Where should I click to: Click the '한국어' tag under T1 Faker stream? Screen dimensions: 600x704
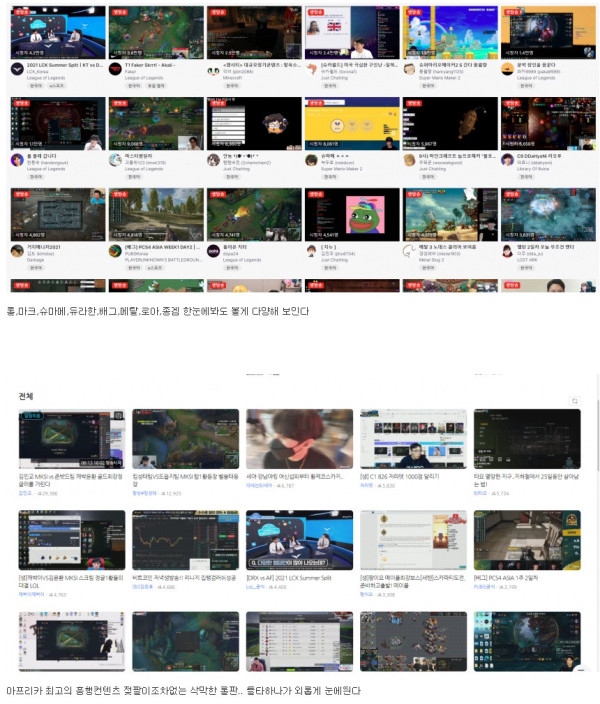pyautogui.click(x=134, y=86)
